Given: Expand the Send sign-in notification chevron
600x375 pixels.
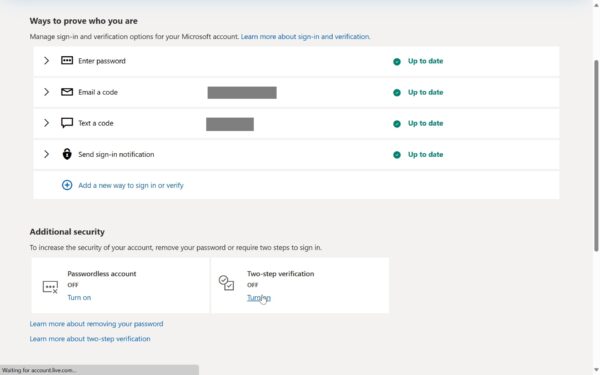Looking at the screenshot, I should coord(46,154).
